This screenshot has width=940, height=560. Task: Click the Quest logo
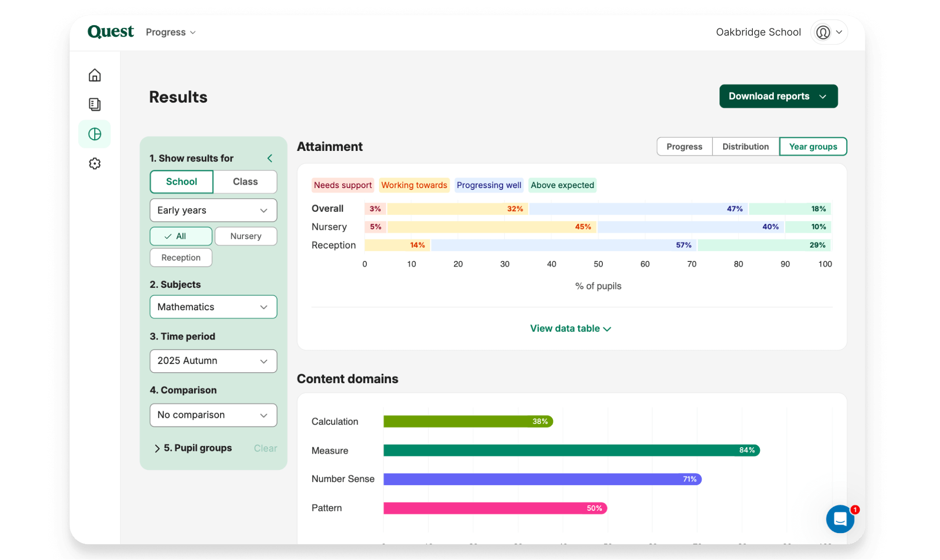tap(111, 32)
